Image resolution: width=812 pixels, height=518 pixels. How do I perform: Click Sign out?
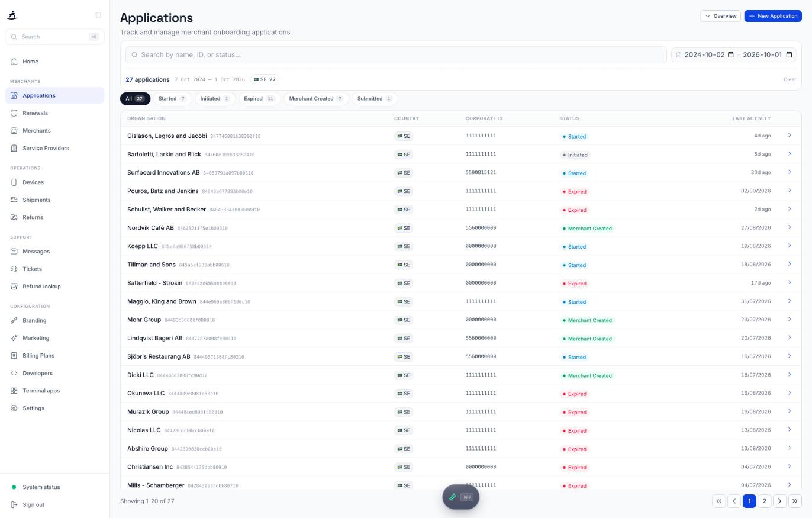[54, 505]
